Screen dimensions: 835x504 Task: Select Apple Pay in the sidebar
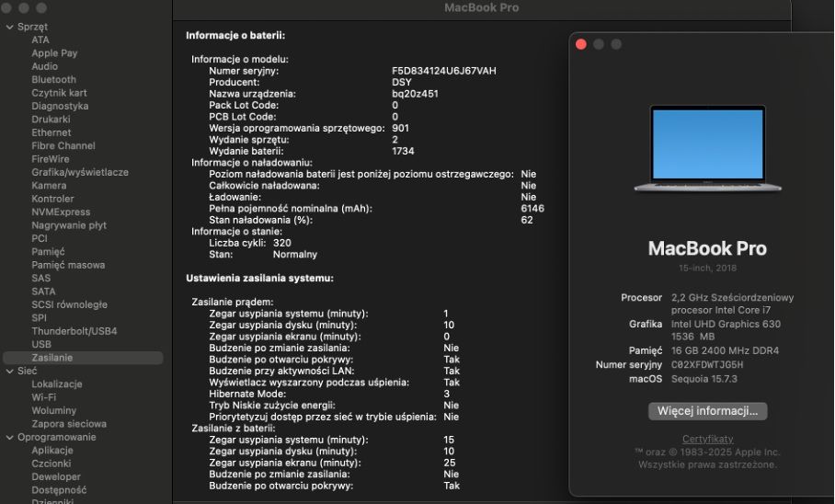tap(54, 53)
